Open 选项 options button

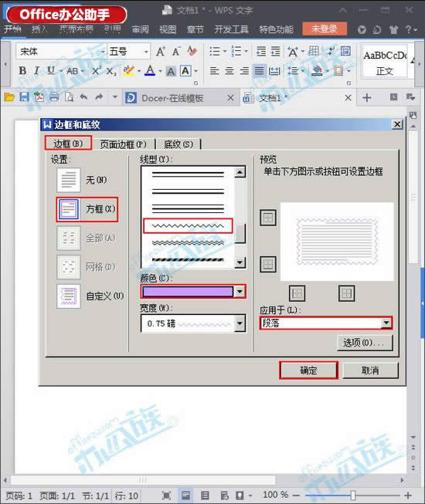pyautogui.click(x=364, y=343)
